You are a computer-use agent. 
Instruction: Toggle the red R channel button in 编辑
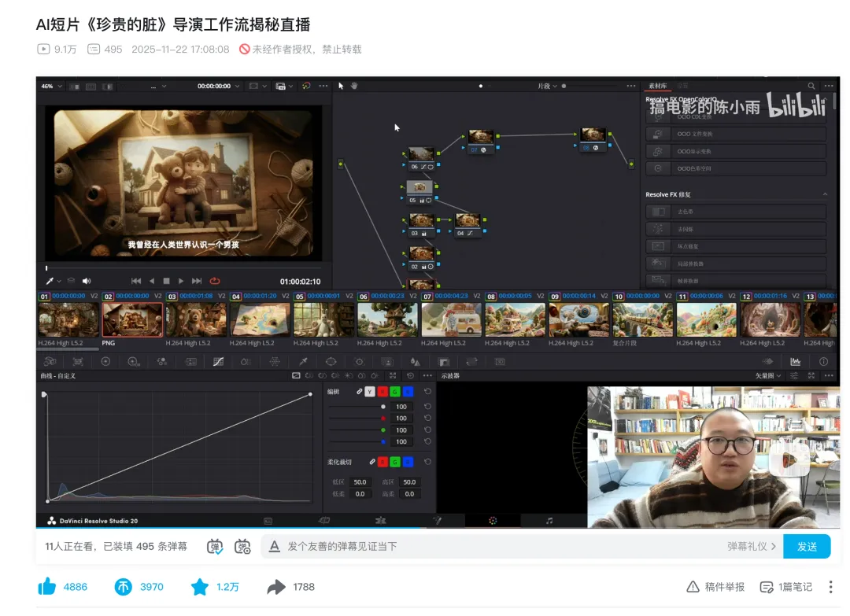(x=382, y=391)
